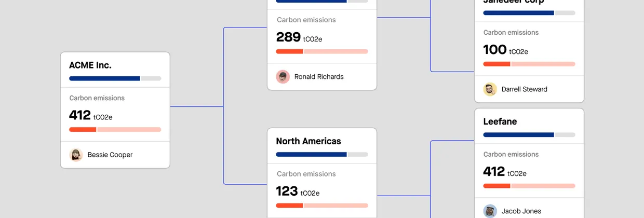Click Jacob Jones' avatar icon

[490, 211]
